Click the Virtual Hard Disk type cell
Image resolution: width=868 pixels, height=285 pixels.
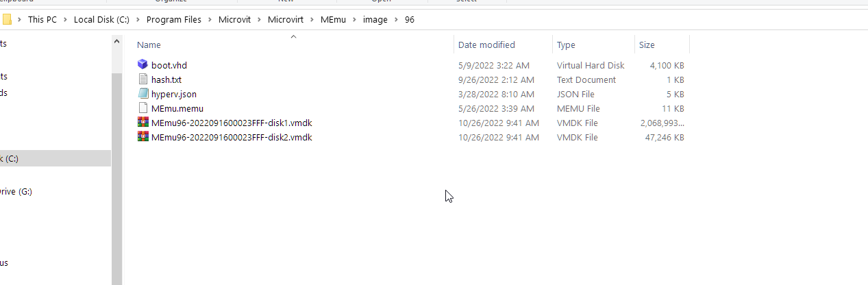click(591, 65)
